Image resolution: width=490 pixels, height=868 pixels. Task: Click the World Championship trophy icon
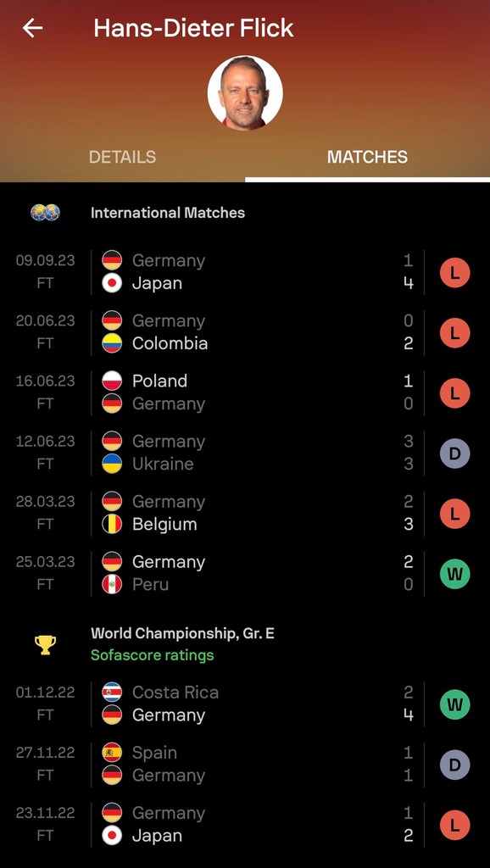click(x=45, y=644)
